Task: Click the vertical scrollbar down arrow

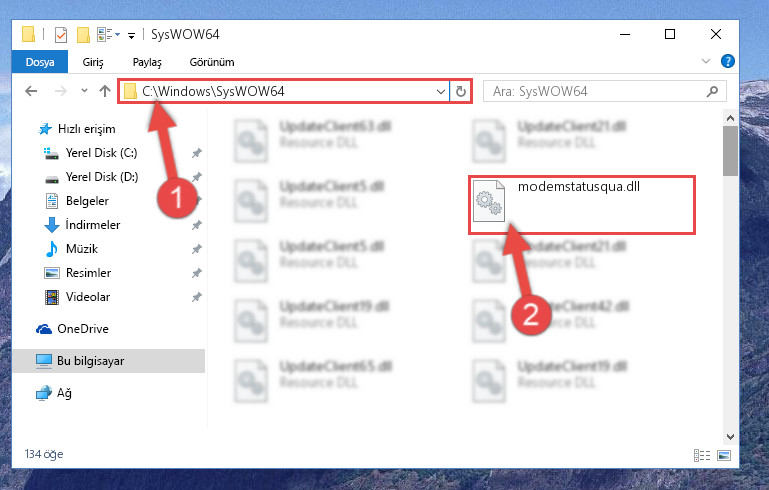Action: 730,436
